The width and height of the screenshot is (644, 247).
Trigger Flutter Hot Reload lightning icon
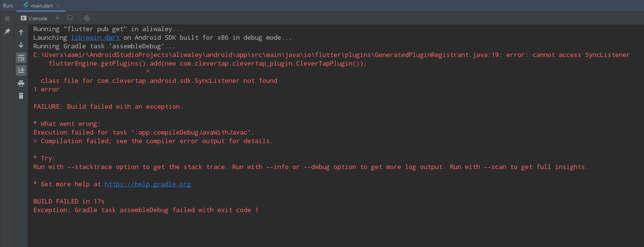pyautogui.click(x=57, y=18)
